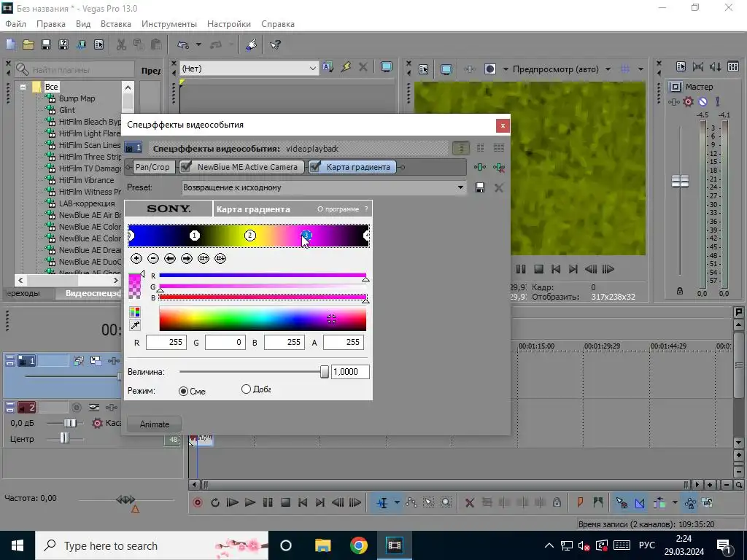Open the Правка menu

[51, 24]
